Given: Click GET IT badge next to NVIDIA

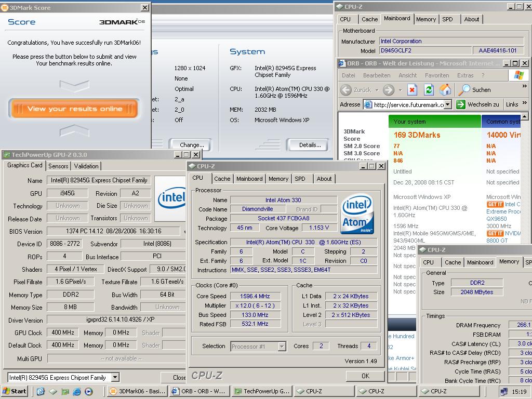Looking at the screenshot, I should pyautogui.click(x=495, y=233).
